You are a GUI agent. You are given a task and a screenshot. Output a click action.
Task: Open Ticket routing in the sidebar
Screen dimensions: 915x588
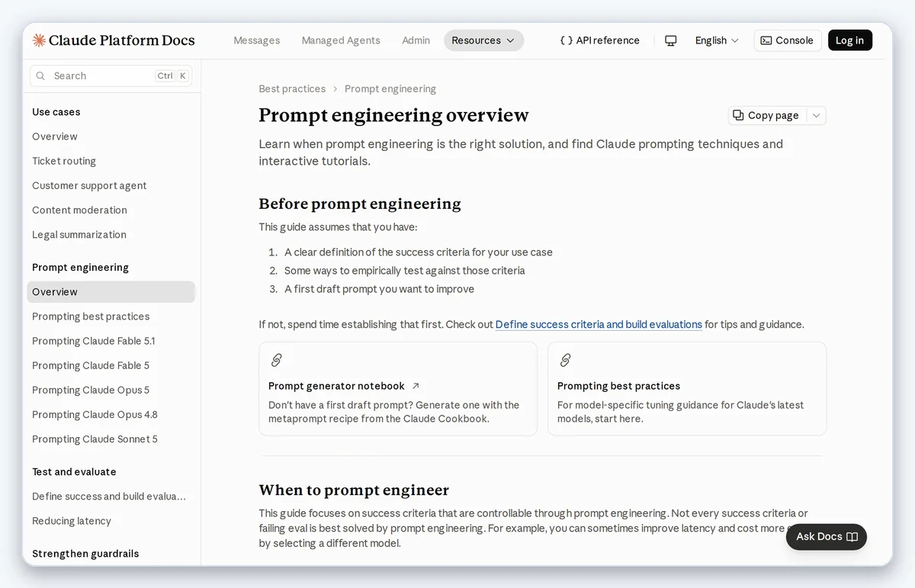pos(64,161)
